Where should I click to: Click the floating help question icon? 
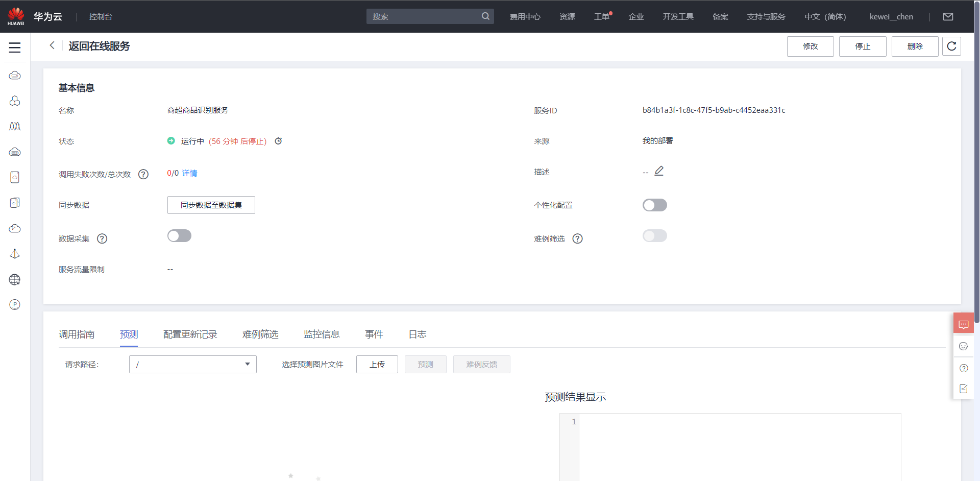point(964,368)
